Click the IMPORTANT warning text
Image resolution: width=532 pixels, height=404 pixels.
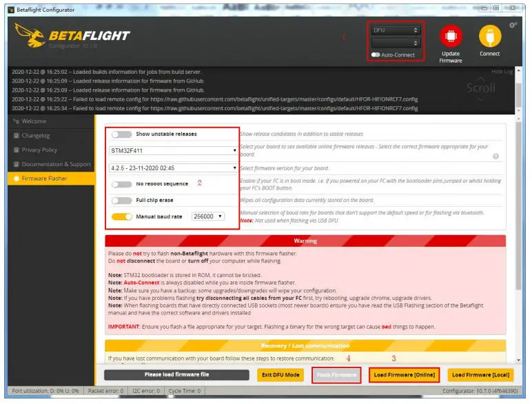click(x=123, y=327)
